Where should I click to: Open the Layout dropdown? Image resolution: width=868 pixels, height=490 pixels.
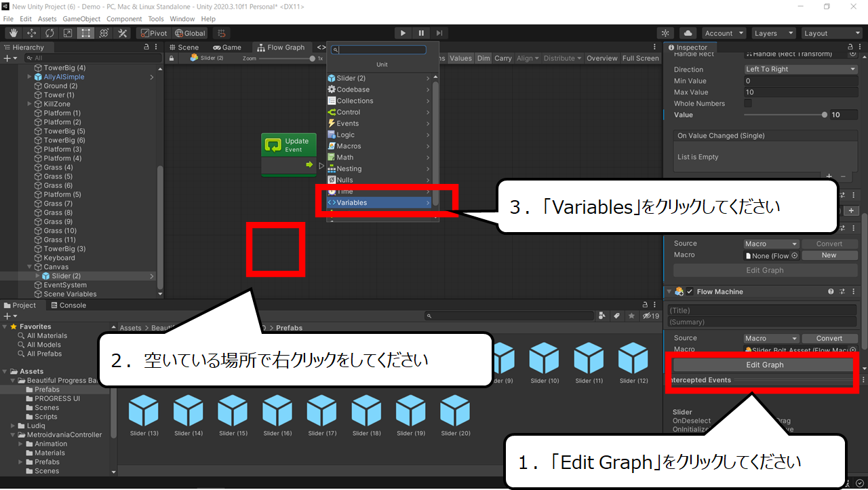click(x=831, y=33)
